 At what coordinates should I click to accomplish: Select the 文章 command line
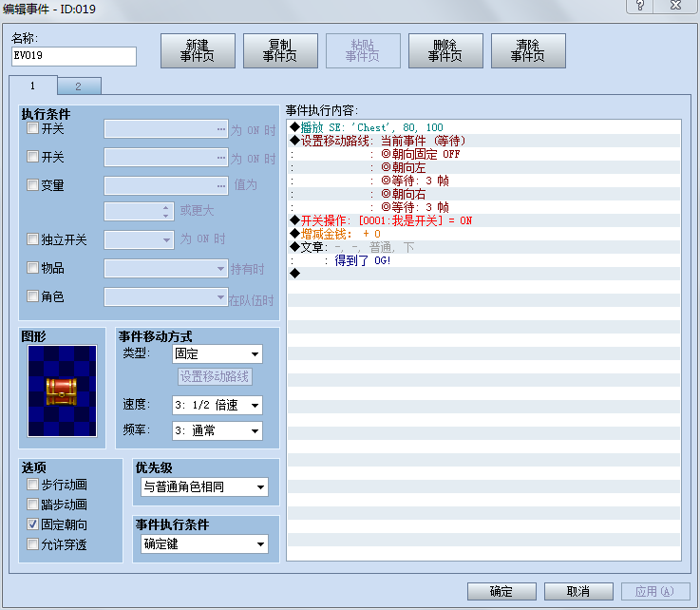click(x=484, y=247)
